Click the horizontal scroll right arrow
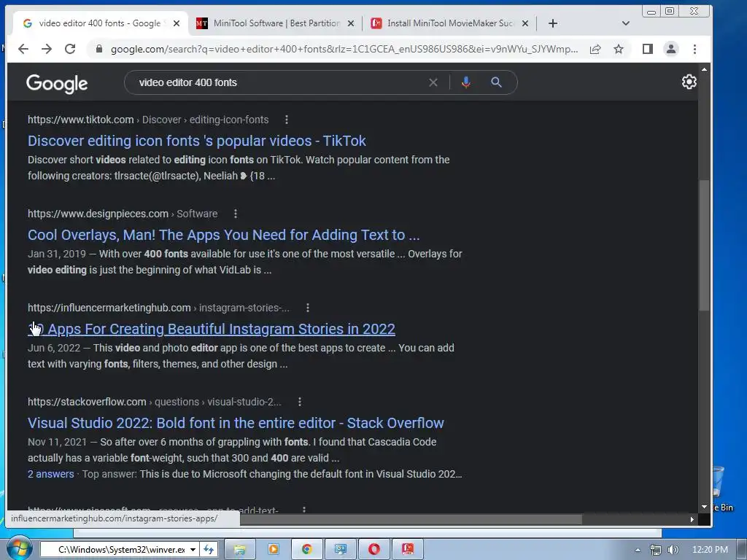 pyautogui.click(x=692, y=519)
